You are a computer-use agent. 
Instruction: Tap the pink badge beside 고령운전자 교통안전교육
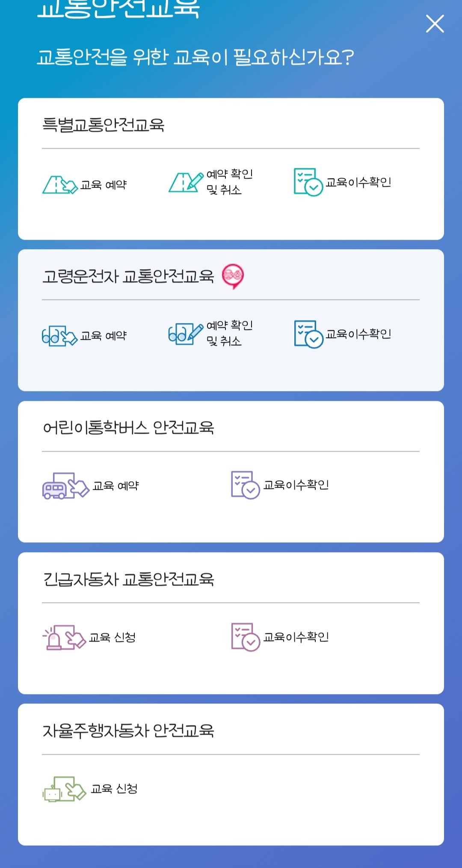233,276
